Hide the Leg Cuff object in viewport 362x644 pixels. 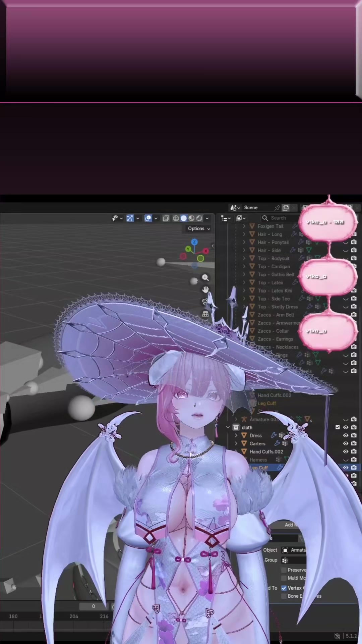(x=346, y=468)
